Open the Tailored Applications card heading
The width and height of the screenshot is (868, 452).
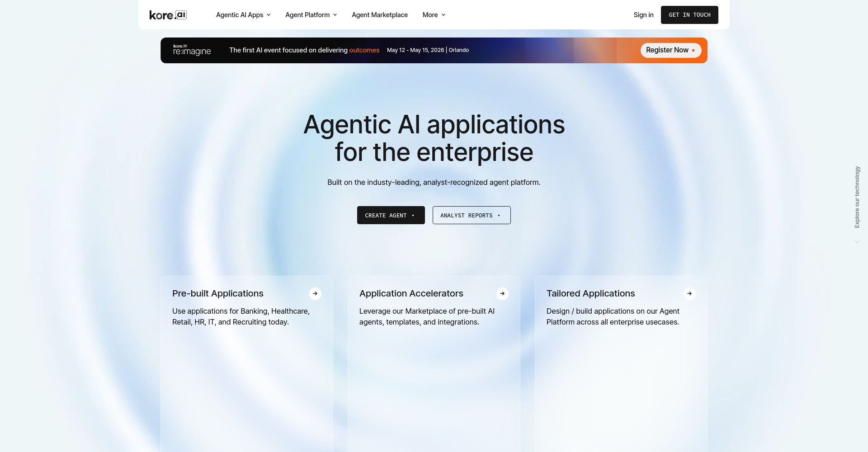click(590, 293)
